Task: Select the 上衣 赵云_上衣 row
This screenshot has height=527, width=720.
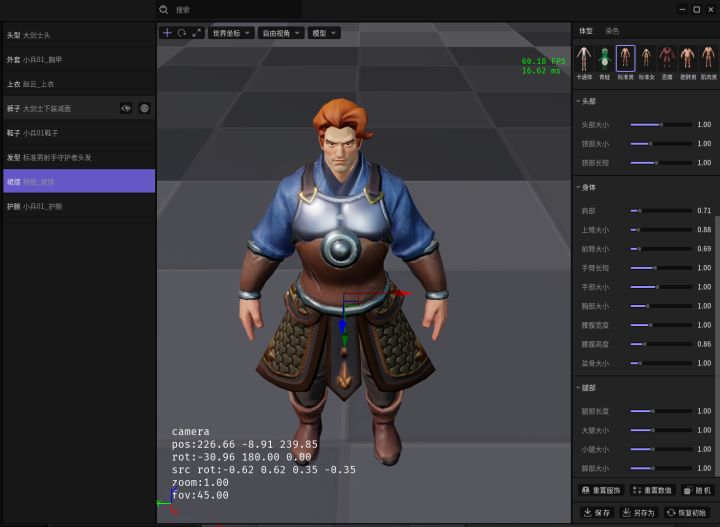Action: (79, 84)
